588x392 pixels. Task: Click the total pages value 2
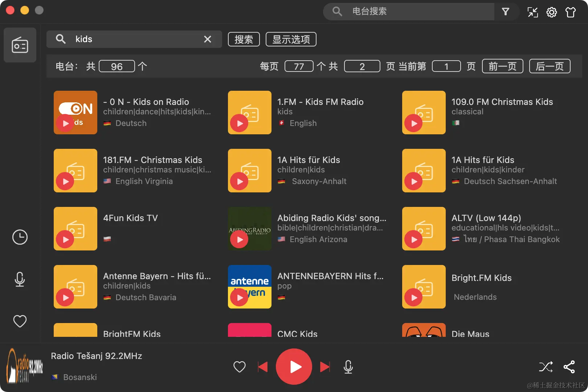[362, 66]
